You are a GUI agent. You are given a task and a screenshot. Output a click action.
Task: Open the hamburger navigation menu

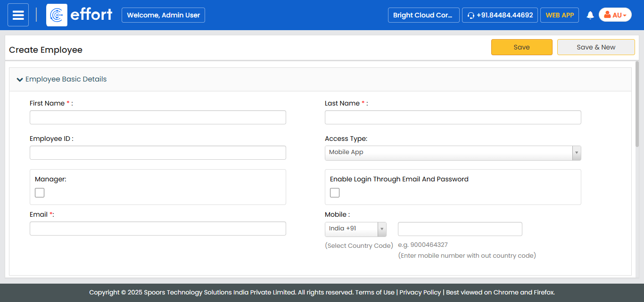click(18, 15)
